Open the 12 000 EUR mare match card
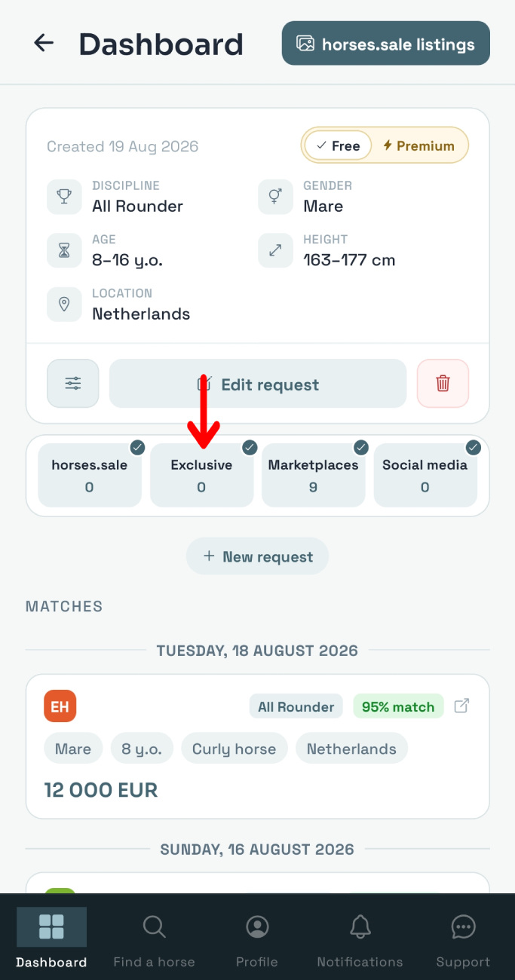The height and width of the screenshot is (980, 515). tap(258, 746)
